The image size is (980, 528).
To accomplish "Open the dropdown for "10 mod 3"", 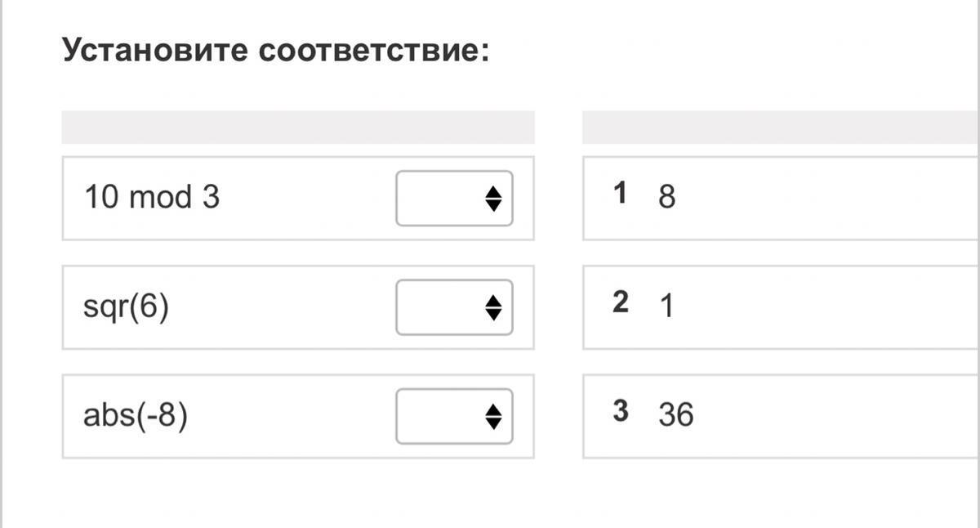I will 453,198.
